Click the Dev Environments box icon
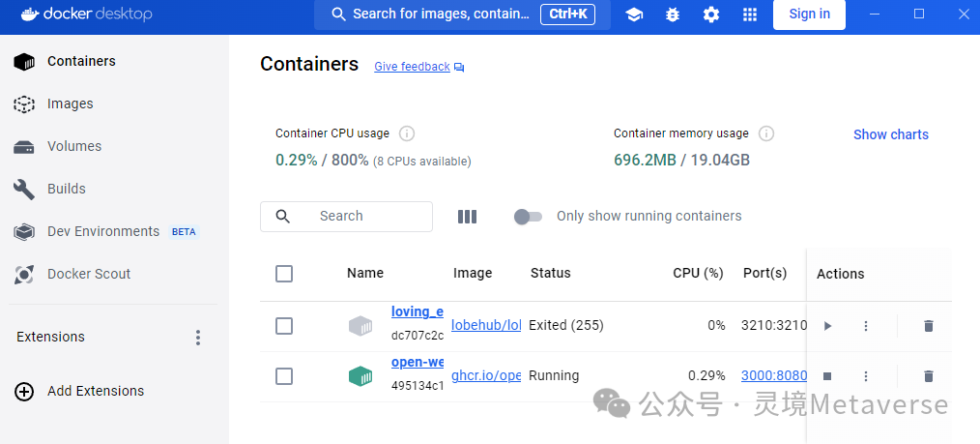 [24, 232]
